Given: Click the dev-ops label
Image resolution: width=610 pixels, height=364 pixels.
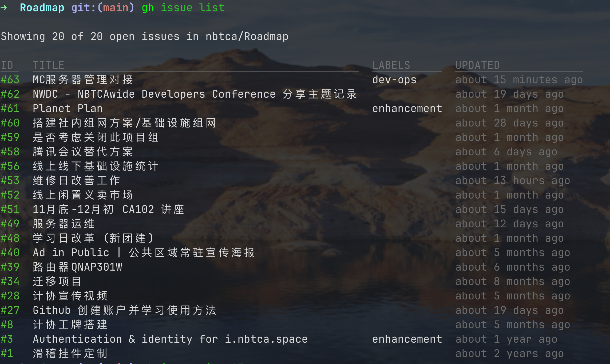Looking at the screenshot, I should tap(394, 80).
